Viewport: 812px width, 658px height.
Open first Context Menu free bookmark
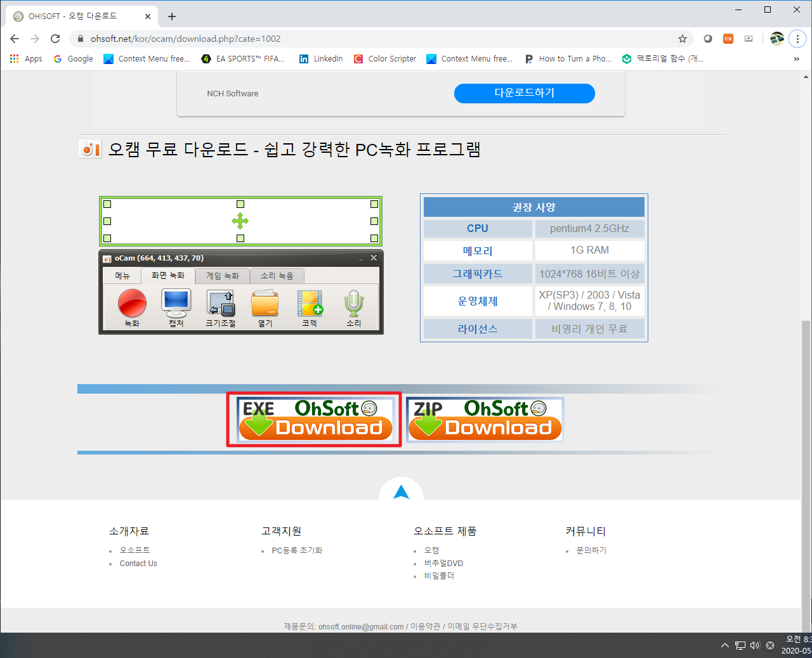(x=147, y=58)
